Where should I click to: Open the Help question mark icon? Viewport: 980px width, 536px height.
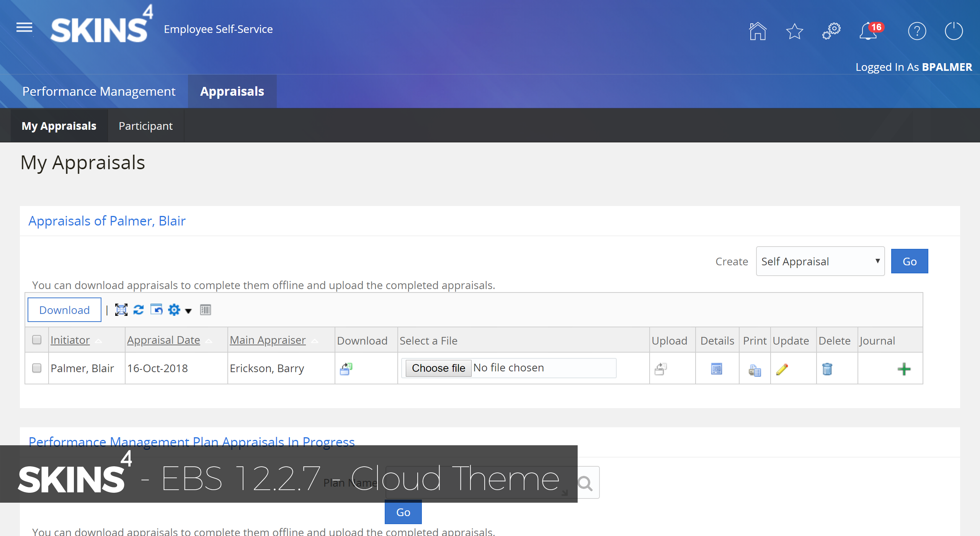tap(917, 31)
